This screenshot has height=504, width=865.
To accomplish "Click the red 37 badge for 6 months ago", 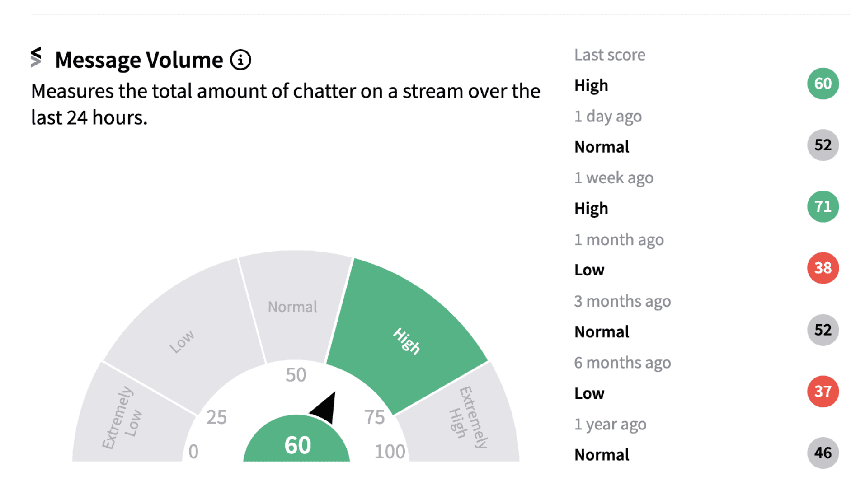I will point(823,392).
